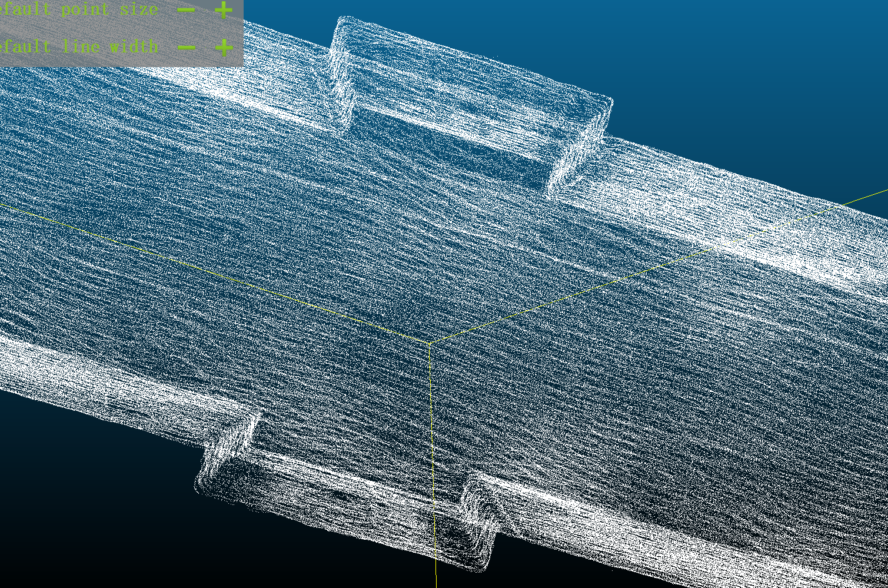Viewport: 888px width, 588px height.
Task: Increase default point size with plus
Action: pos(224,10)
